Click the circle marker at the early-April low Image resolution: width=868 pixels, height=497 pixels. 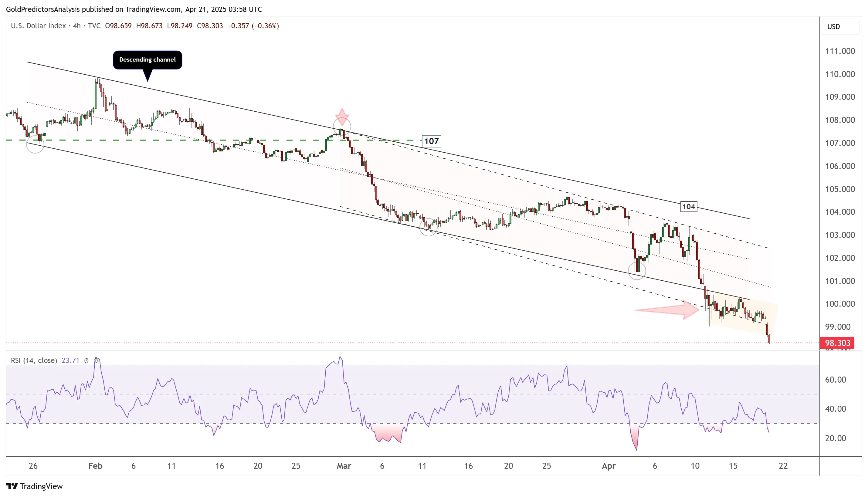click(x=636, y=271)
